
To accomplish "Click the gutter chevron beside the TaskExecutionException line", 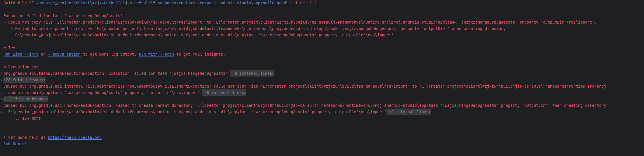I will [1, 74].
